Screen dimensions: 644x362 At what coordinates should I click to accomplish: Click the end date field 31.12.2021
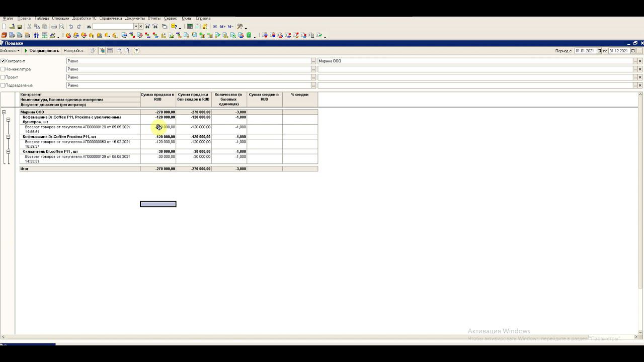(x=619, y=51)
